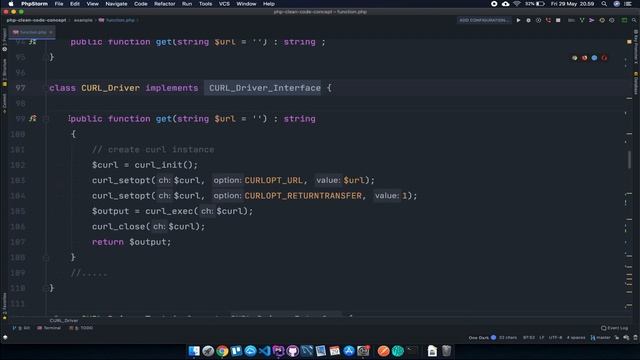The width and height of the screenshot is (640, 360).
Task: Change UTF-8 file encoding
Action: point(556,338)
